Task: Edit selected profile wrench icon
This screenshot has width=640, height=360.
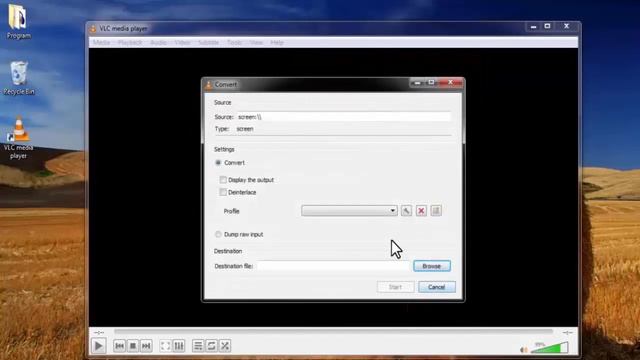Action: pyautogui.click(x=406, y=211)
